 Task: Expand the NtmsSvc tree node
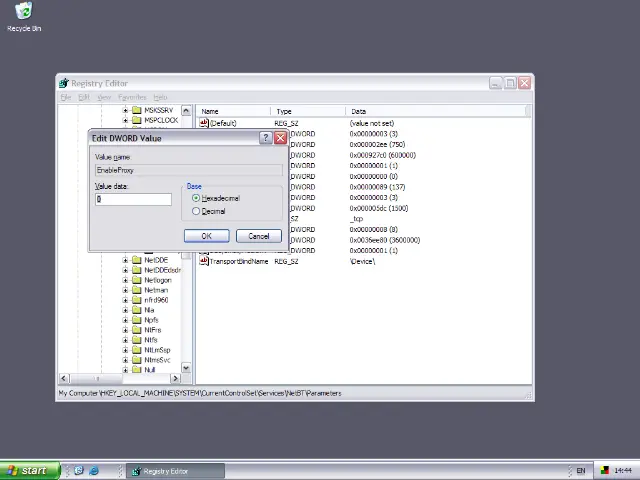click(x=125, y=360)
